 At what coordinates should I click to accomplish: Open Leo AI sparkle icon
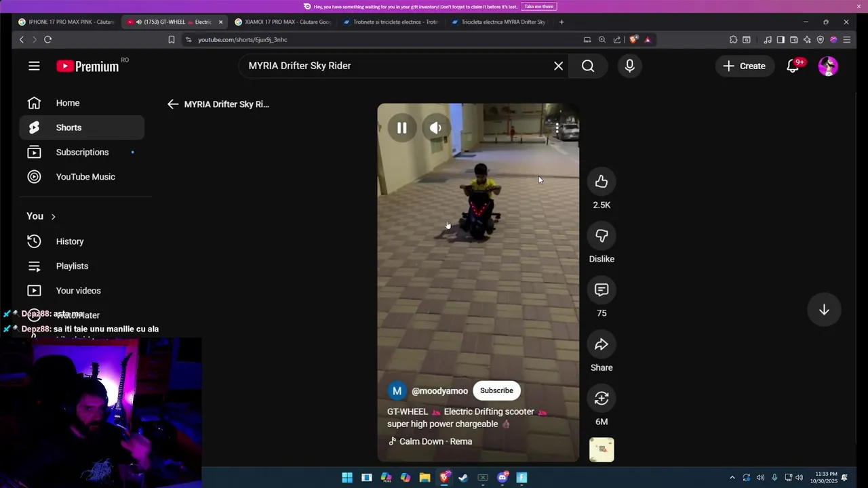807,39
